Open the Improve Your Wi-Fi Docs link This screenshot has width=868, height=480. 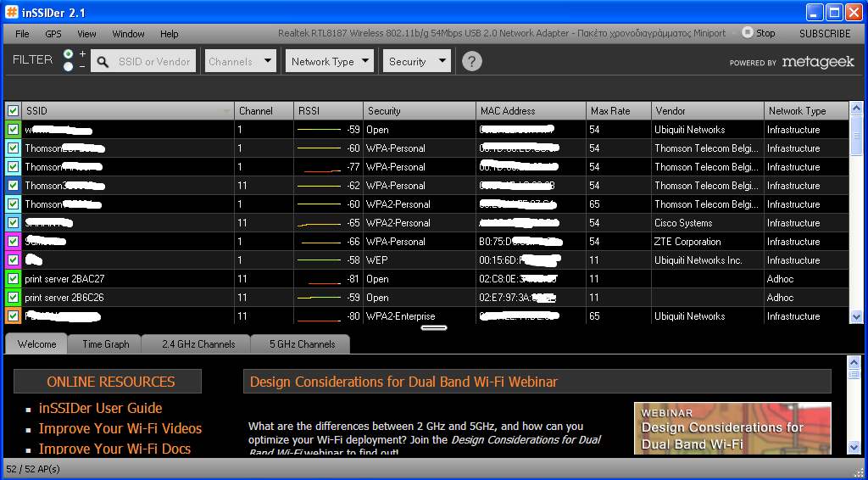point(114,449)
